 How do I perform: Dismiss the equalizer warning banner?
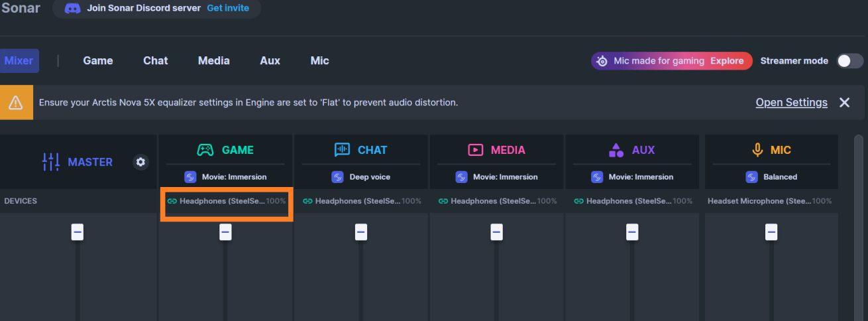click(844, 103)
